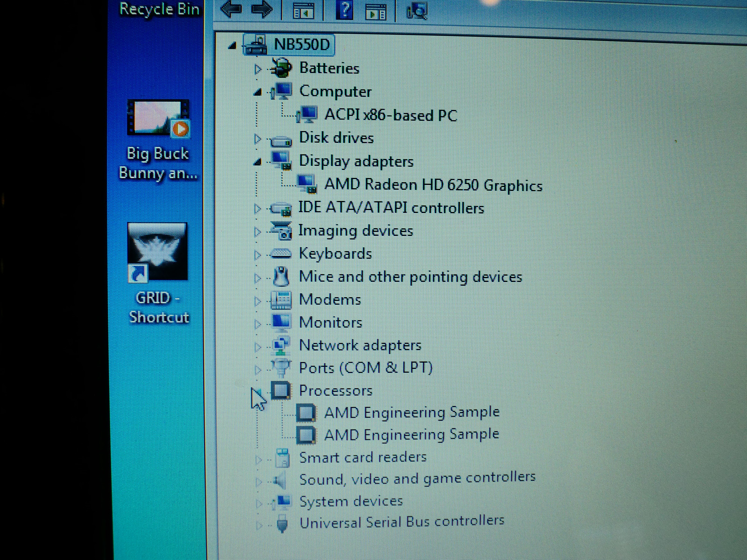
Task: Expand the Monitors node
Action: [x=257, y=324]
